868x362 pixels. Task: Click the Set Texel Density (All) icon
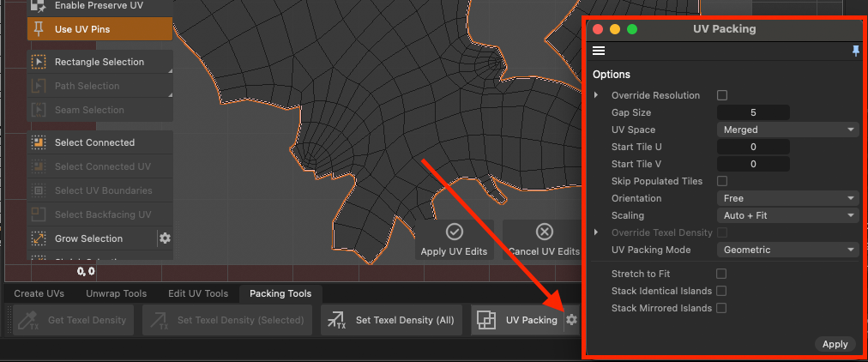pos(336,320)
